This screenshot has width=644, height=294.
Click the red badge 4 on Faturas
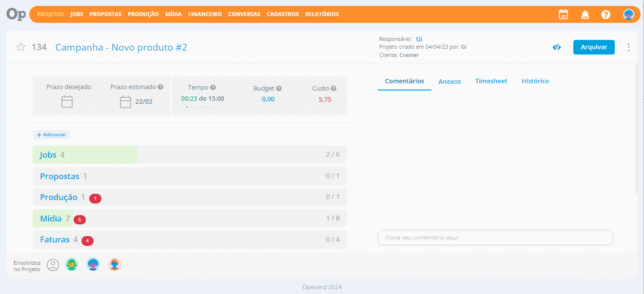pyautogui.click(x=87, y=240)
